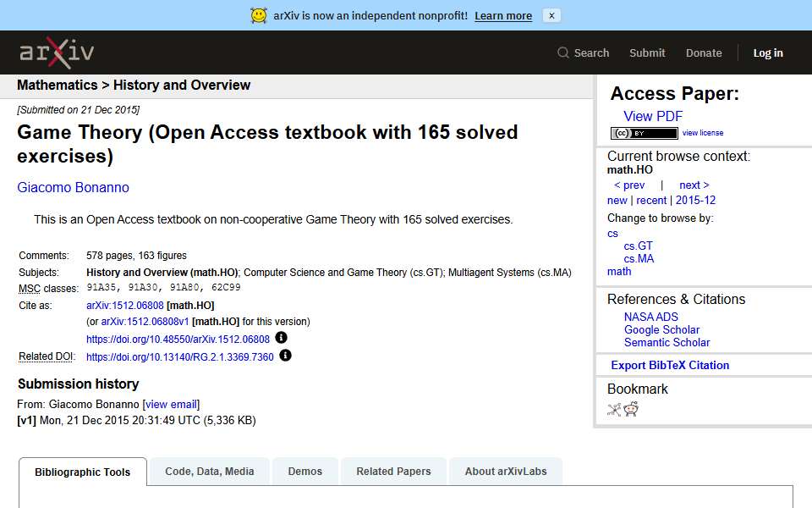Click info icon beside arXiv DOI link
Viewport: 812px width, 508px height.
281,338
